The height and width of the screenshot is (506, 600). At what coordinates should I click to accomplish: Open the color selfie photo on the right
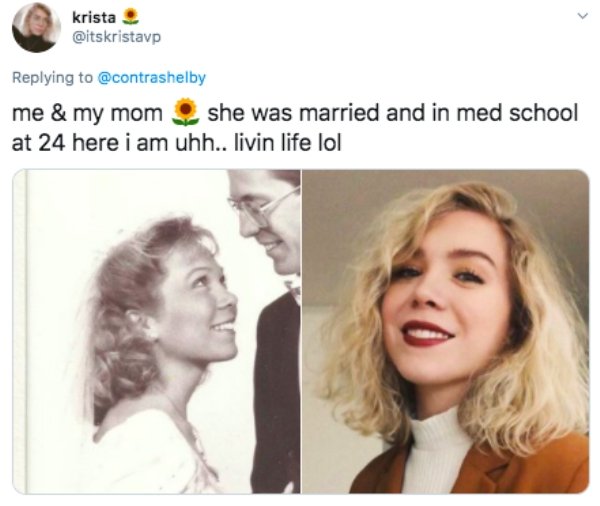[x=445, y=331]
